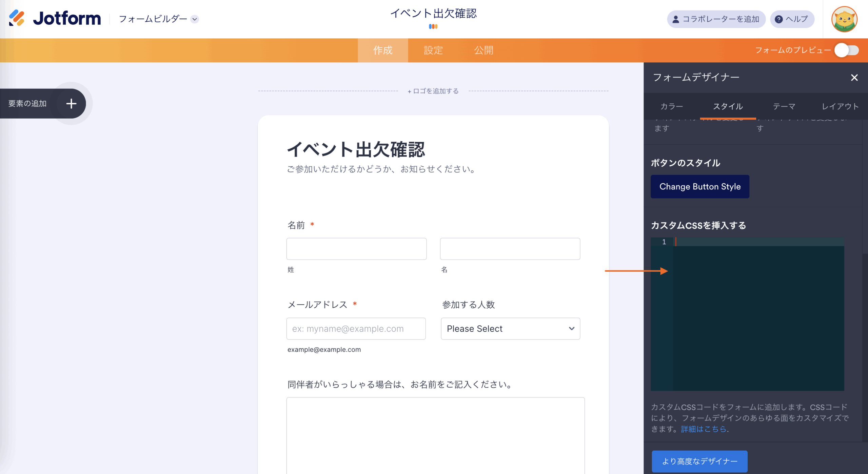
Task: Click the colored dots under form title
Action: click(x=433, y=26)
